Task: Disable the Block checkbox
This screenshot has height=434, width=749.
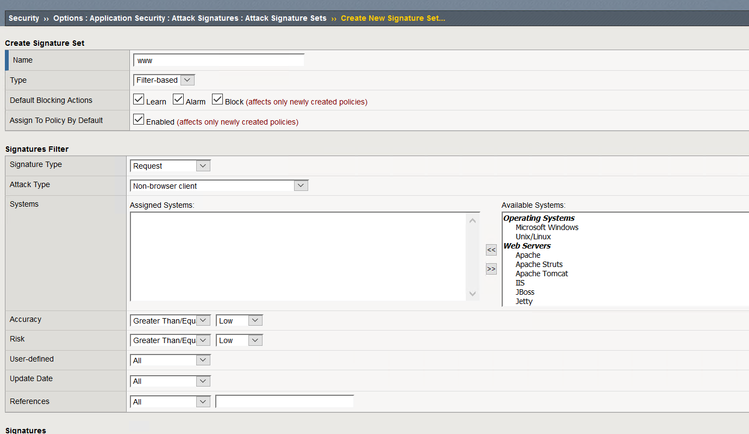Action: tap(218, 100)
